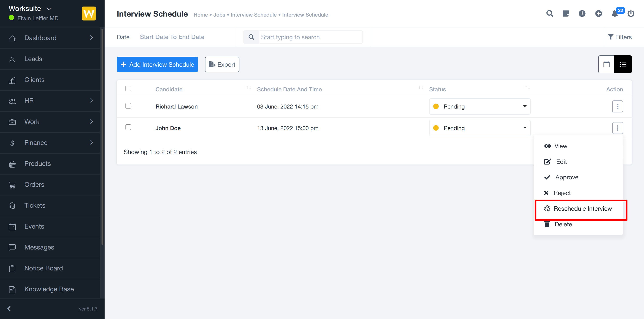
Task: Click Add Interview Schedule button
Action: (157, 64)
